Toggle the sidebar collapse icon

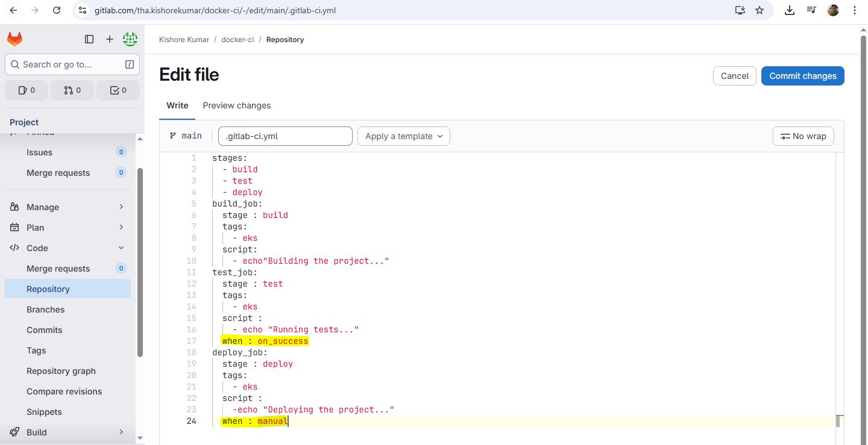pyautogui.click(x=89, y=39)
